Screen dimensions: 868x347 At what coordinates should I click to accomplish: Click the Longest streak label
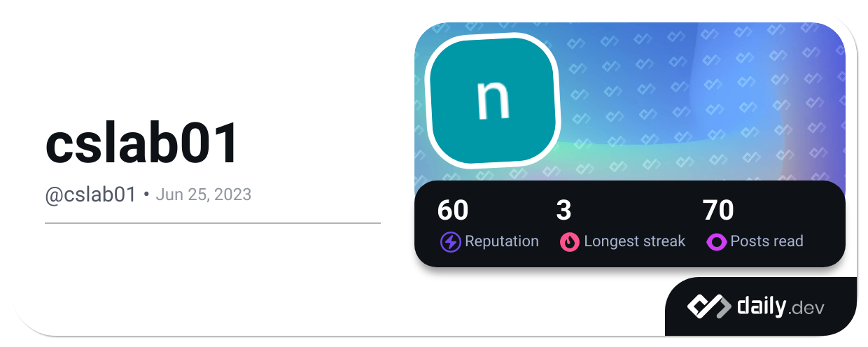(x=634, y=241)
